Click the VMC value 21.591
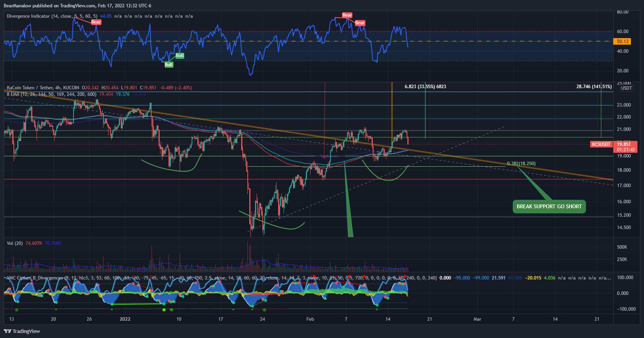 (x=499, y=278)
